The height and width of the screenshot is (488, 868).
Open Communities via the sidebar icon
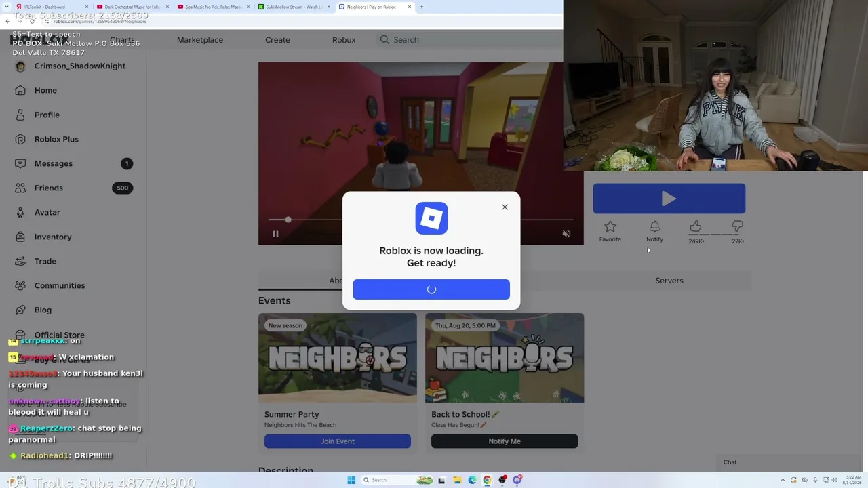click(20, 285)
